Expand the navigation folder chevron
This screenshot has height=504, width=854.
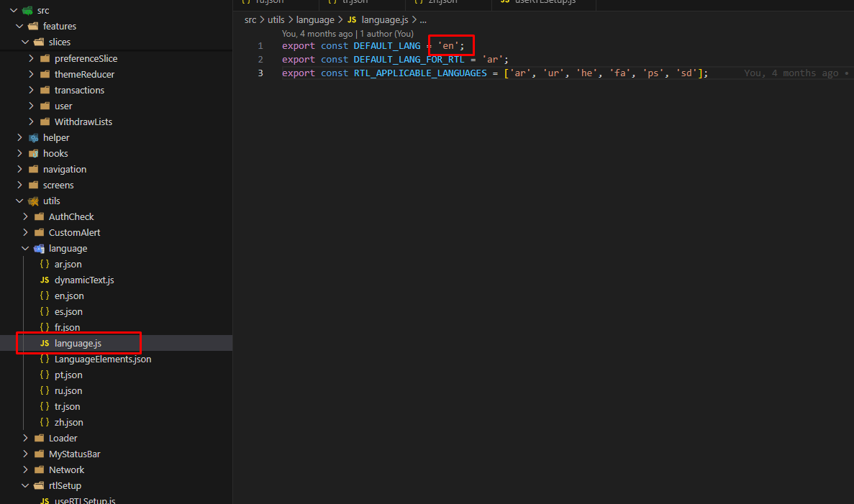click(x=19, y=169)
